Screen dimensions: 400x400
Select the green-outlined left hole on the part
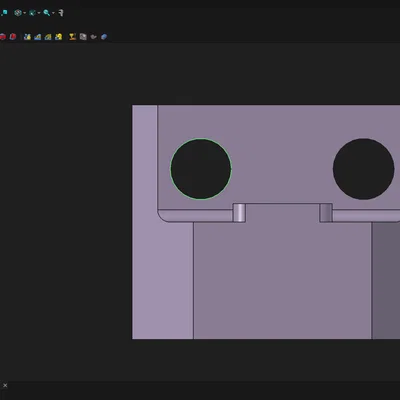[201, 169]
